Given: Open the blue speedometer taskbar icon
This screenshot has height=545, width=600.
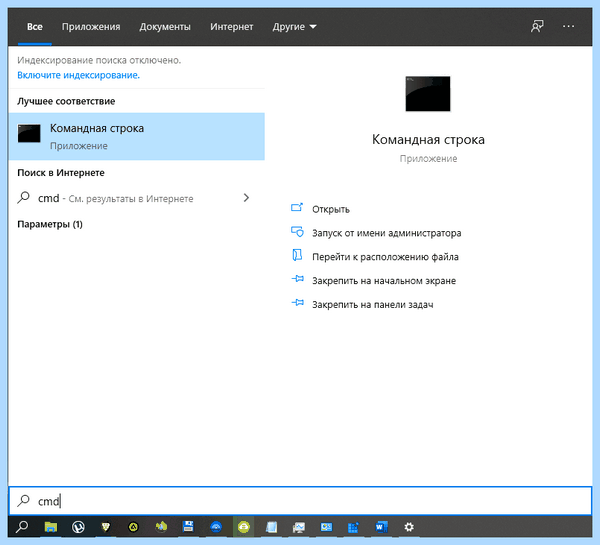Looking at the screenshot, I should (216, 527).
